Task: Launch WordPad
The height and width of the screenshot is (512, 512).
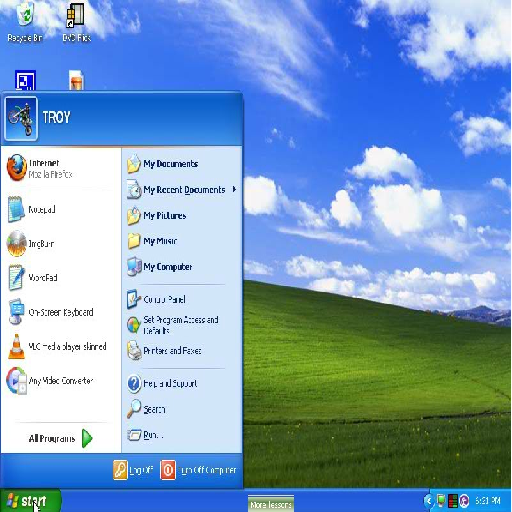Action: 61,278
